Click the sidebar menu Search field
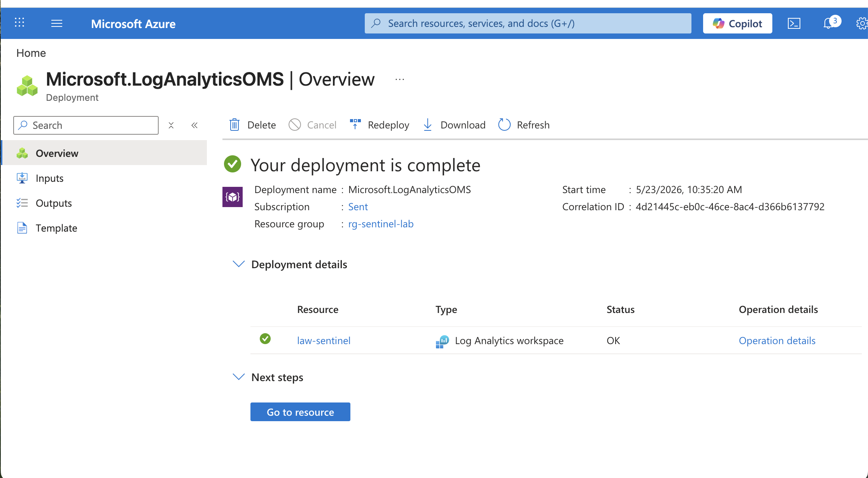Image resolution: width=868 pixels, height=478 pixels. click(86, 125)
